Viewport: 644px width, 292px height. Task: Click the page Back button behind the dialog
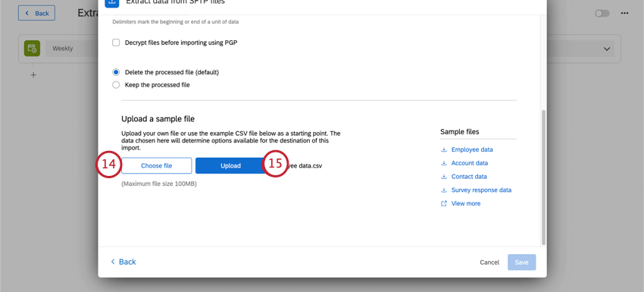(36, 13)
